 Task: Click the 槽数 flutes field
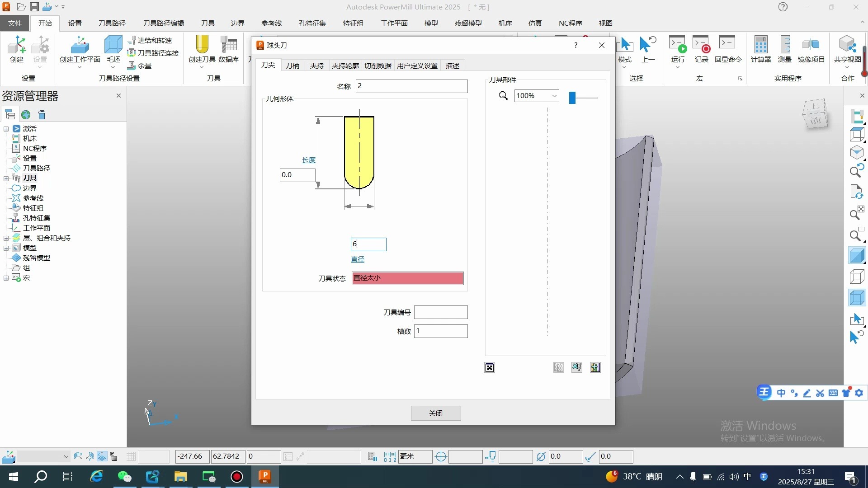[x=441, y=331]
